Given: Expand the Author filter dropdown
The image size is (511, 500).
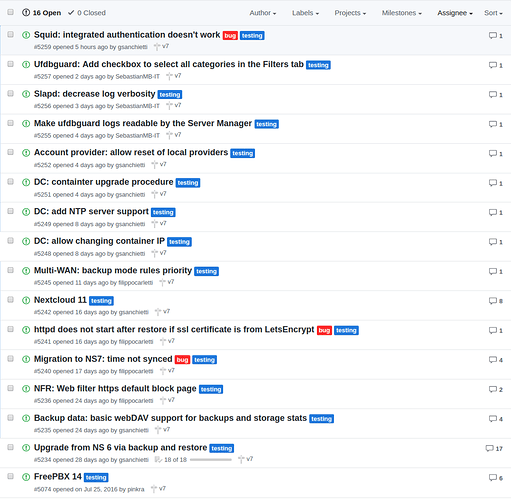Looking at the screenshot, I should [x=263, y=13].
